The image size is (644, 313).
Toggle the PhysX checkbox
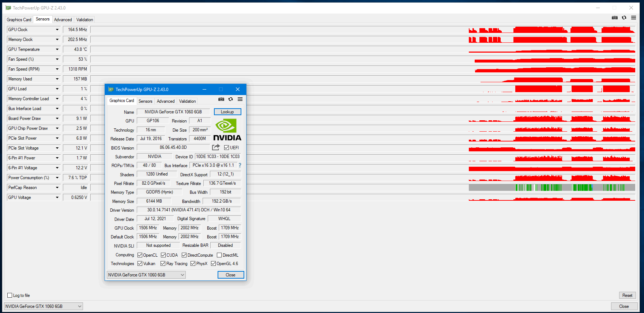(x=193, y=264)
